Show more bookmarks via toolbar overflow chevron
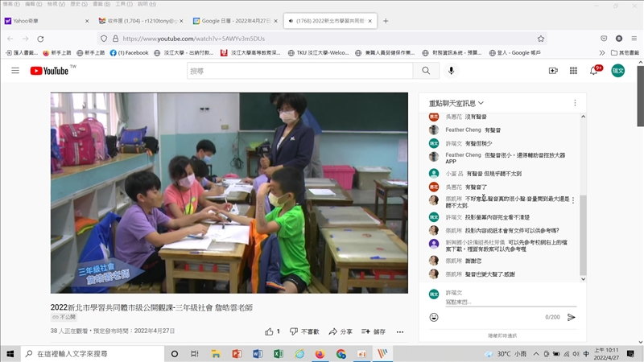 (x=624, y=52)
